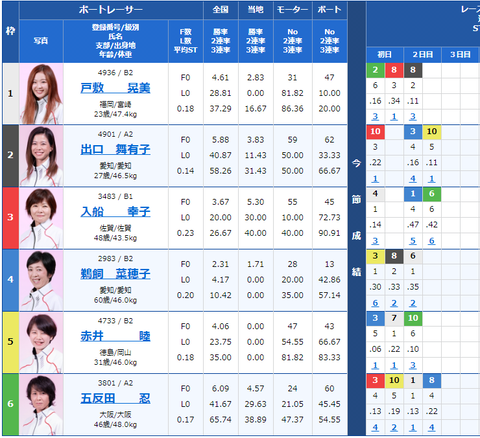
Task: Select the ボートレーサー column group header
Action: (x=111, y=10)
